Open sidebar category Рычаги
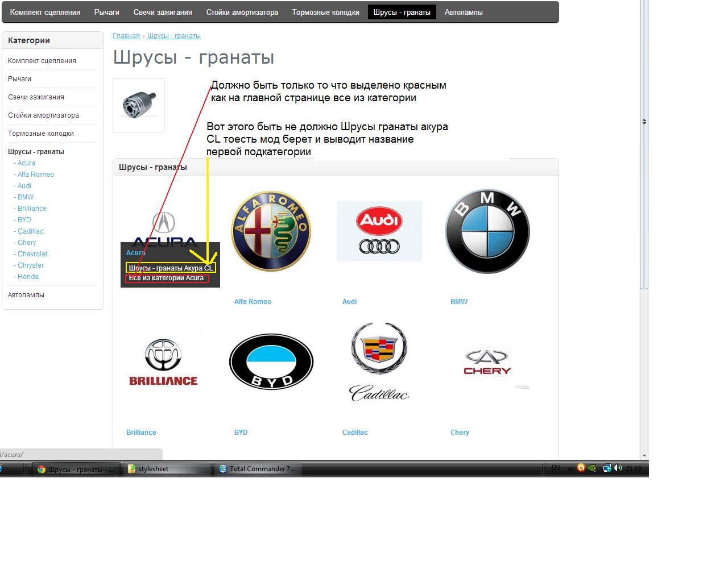This screenshot has width=728, height=582. tap(19, 79)
